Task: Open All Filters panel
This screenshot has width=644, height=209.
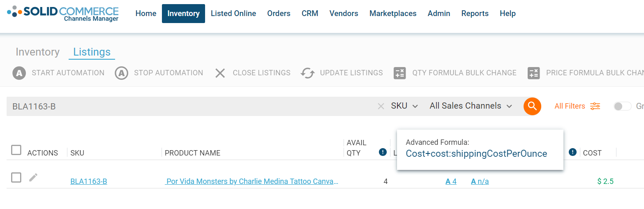Action: [570, 106]
